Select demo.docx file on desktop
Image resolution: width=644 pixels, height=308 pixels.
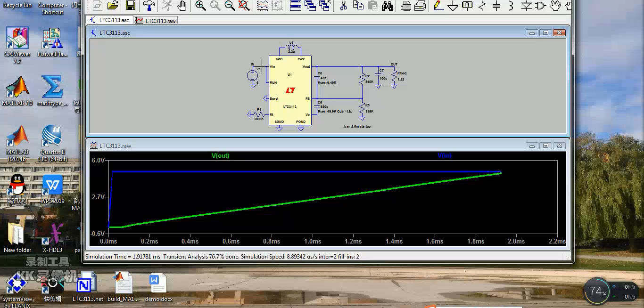[158, 287]
